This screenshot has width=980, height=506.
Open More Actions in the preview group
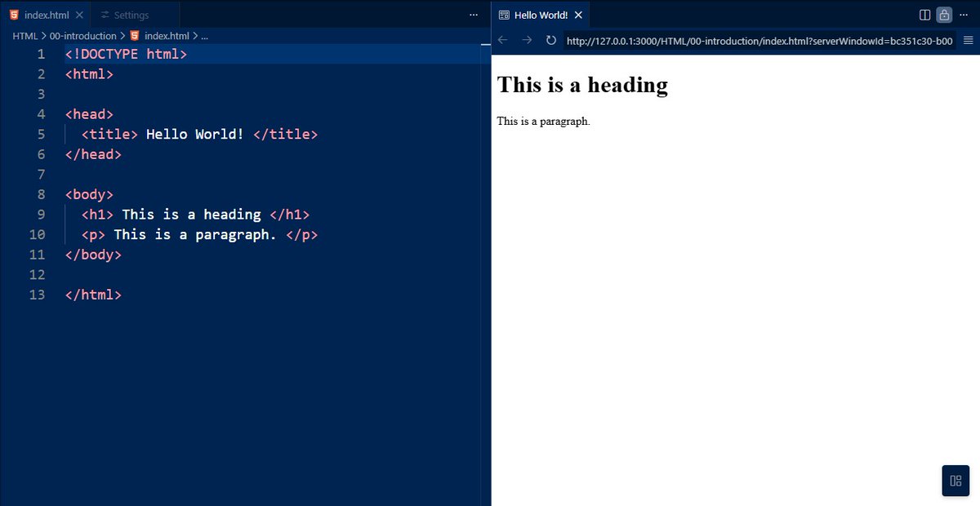[x=964, y=16]
